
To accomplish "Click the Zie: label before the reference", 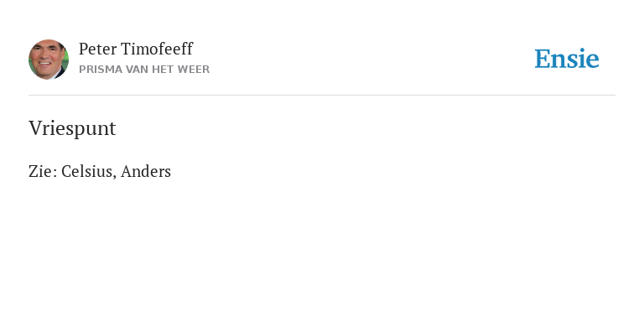I will [x=43, y=171].
